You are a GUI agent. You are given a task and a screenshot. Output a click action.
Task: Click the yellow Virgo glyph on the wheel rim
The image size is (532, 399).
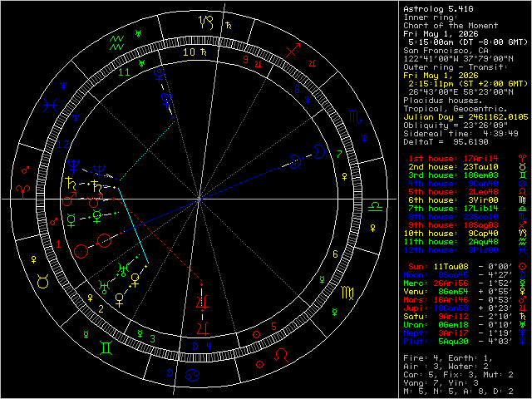click(347, 293)
